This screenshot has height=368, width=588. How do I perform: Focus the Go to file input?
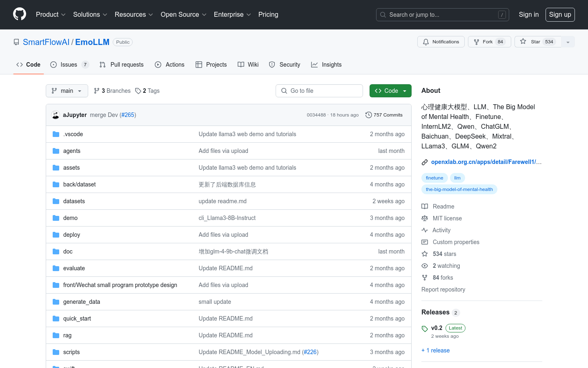[319, 91]
